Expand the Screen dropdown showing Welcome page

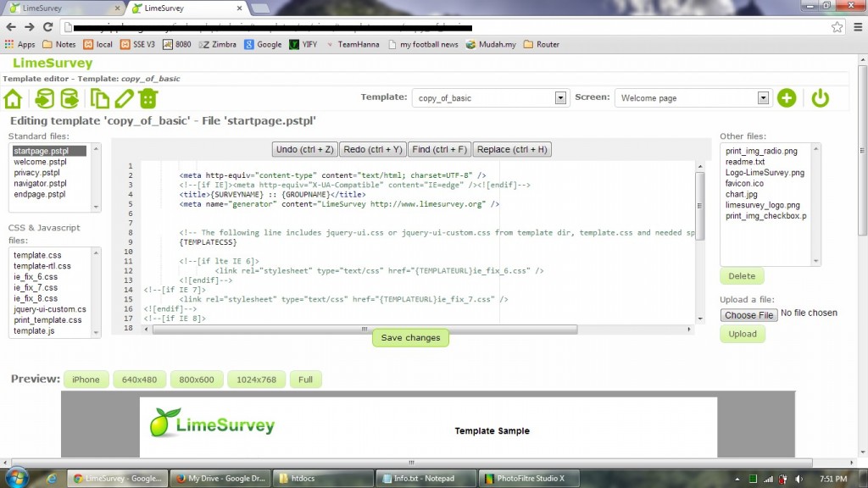pos(693,98)
